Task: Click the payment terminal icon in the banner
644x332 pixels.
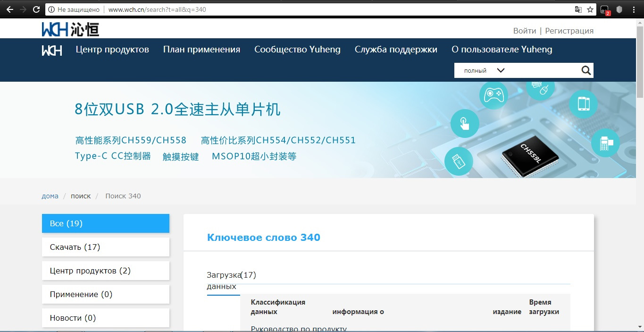Action: pyautogui.click(x=605, y=142)
